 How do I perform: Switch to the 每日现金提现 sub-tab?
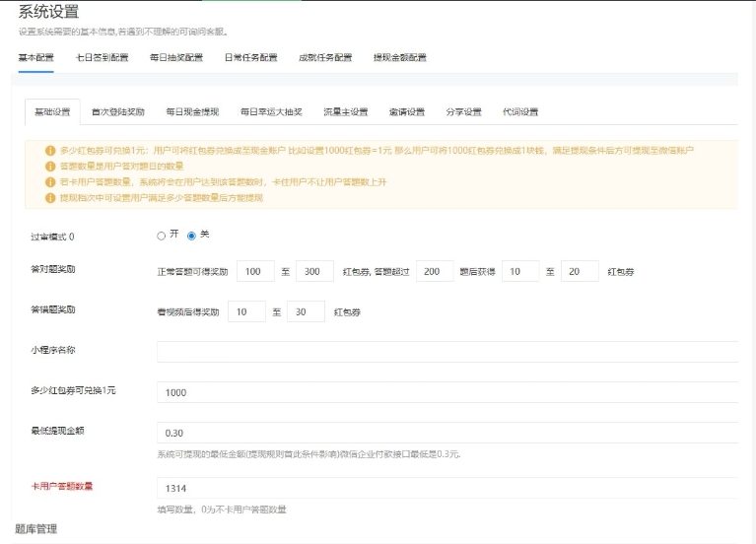[x=193, y=112]
